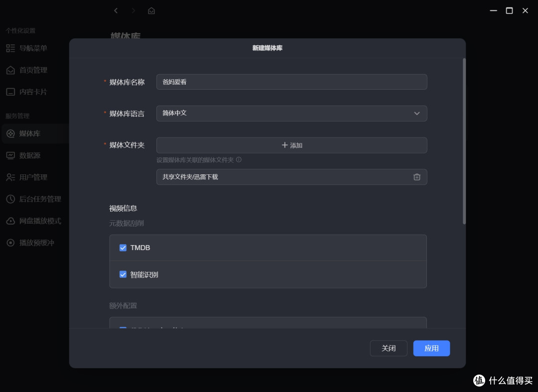Click info icon beside folder hint text
This screenshot has height=392, width=538.
tap(239, 160)
